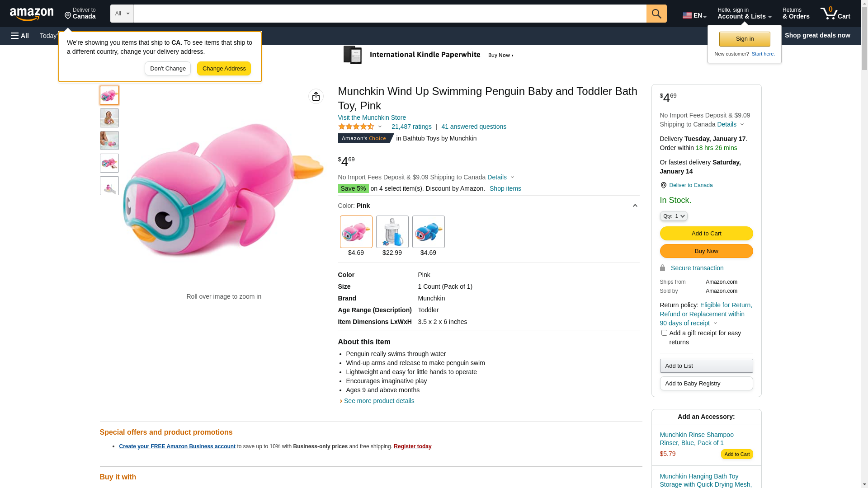868x488 pixels.
Task: Open the EN language flag selector
Action: 694,15
